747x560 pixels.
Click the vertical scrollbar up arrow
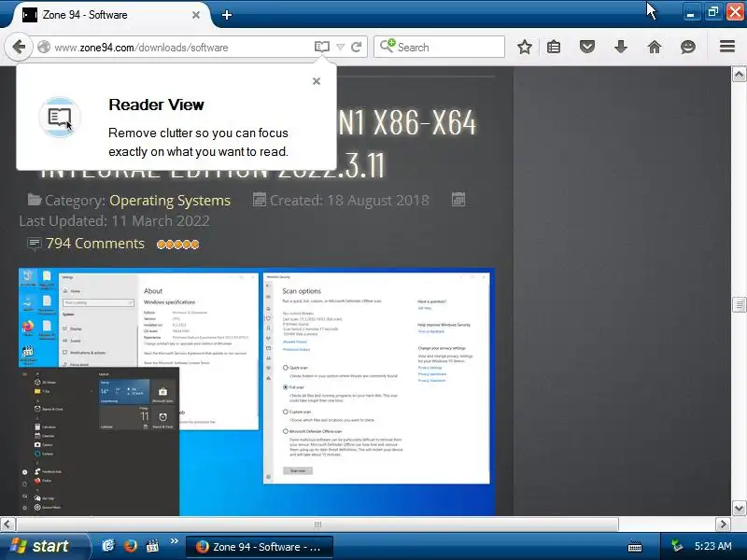click(x=739, y=75)
